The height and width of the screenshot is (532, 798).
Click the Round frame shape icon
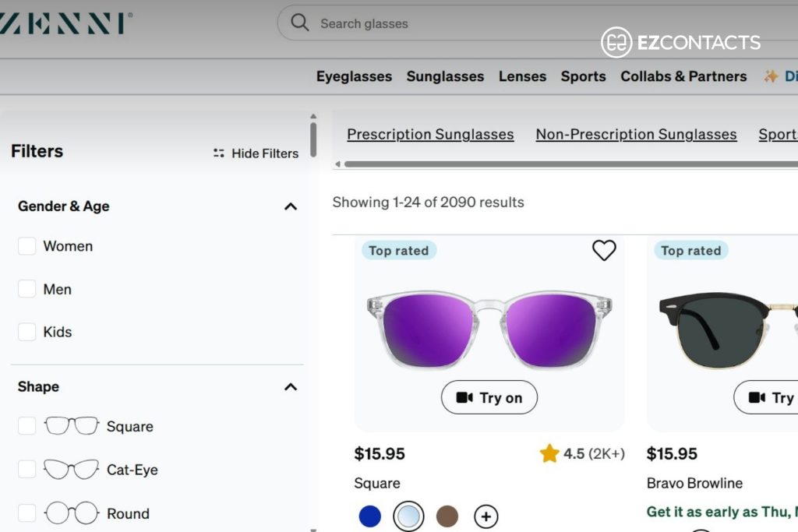click(71, 513)
